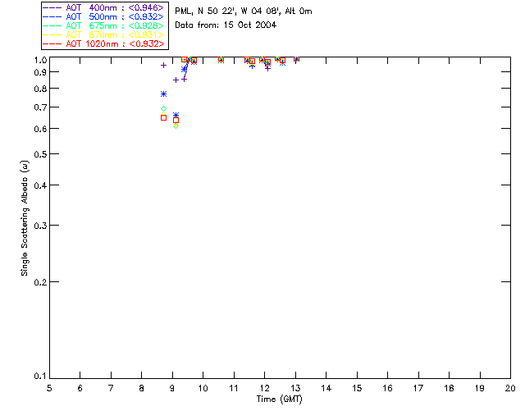Screen dimensions: 525x420
Task: Click the legend entry AOT 675nm <0.928>
Action: tap(103, 25)
